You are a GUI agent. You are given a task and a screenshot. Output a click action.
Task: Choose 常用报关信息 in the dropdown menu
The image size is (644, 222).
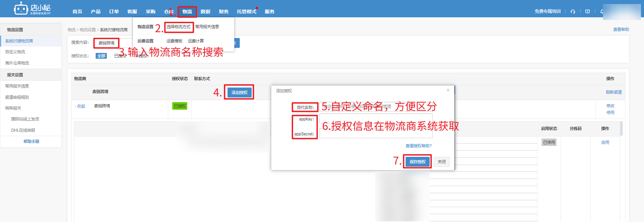(x=207, y=27)
